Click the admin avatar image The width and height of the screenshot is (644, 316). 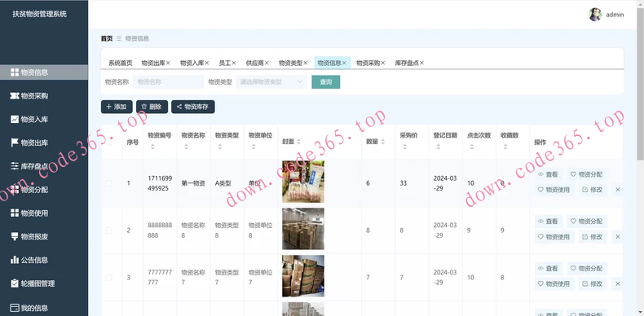point(595,15)
